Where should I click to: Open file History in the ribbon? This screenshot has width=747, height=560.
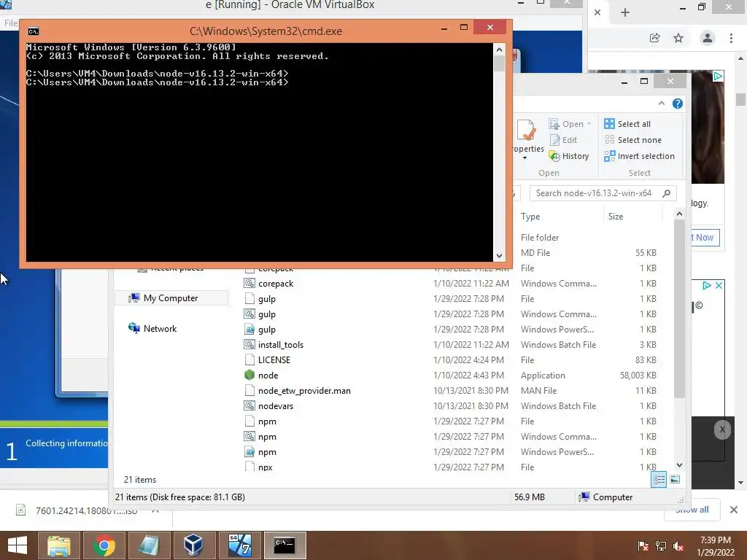point(569,156)
